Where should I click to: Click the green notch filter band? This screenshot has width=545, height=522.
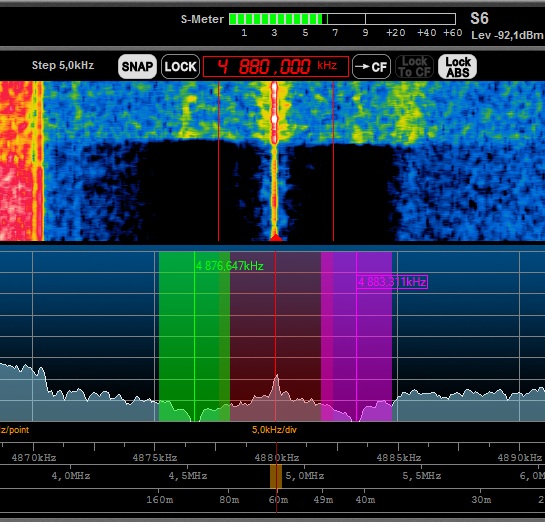click(194, 336)
